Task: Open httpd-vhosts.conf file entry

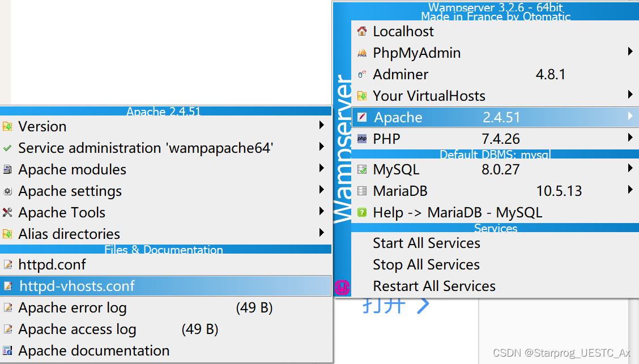Action: pyautogui.click(x=165, y=286)
